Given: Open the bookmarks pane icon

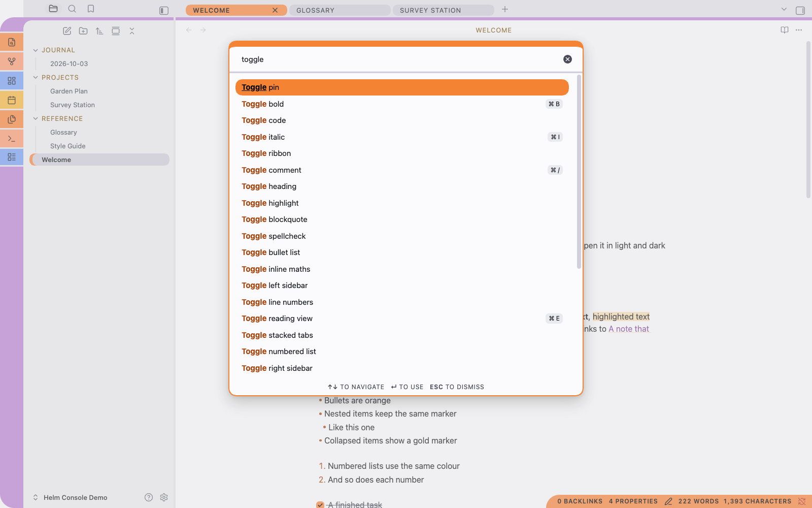Looking at the screenshot, I should coord(91,9).
